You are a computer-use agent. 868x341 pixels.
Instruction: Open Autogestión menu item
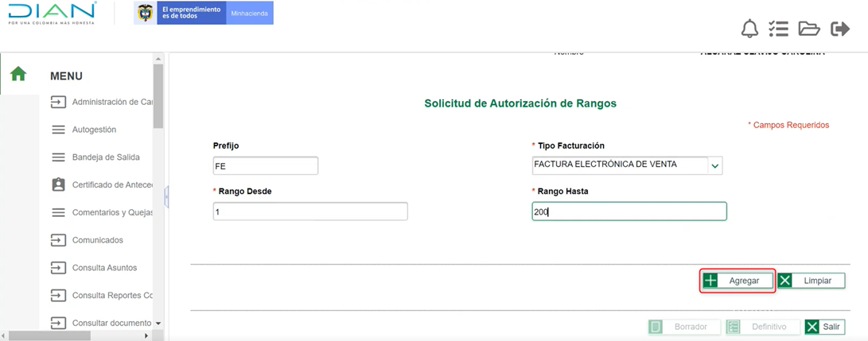[94, 130]
